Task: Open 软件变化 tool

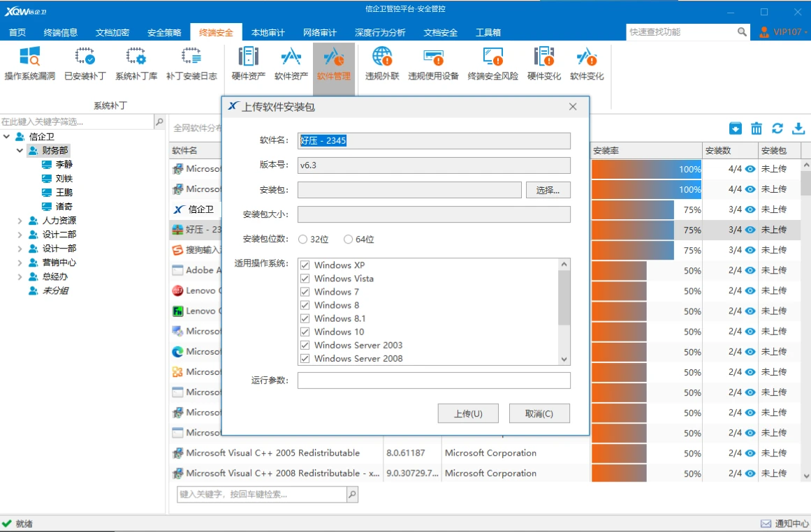Action: click(587, 64)
